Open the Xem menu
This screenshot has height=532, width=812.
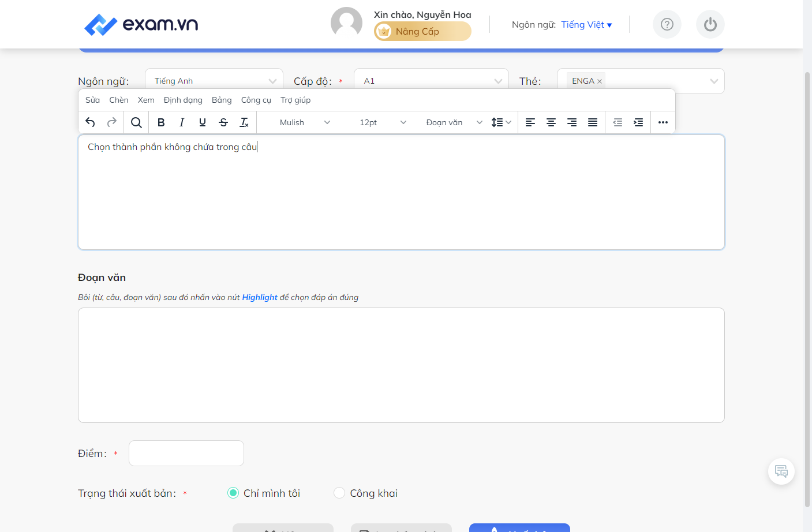[146, 100]
